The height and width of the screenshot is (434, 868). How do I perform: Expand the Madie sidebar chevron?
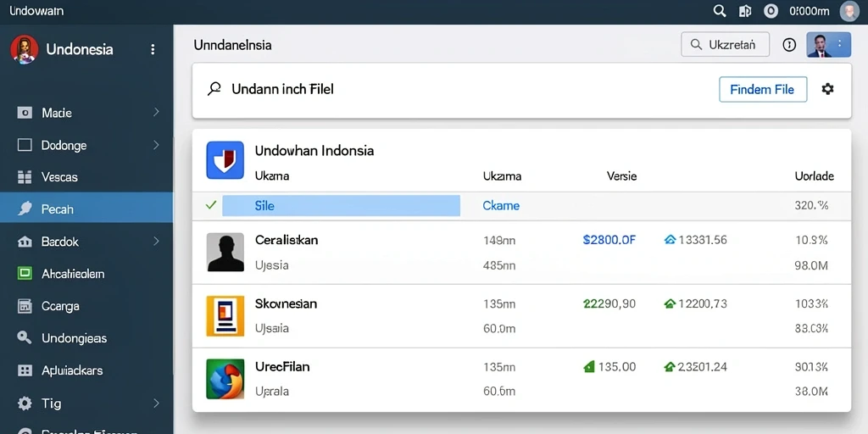156,113
